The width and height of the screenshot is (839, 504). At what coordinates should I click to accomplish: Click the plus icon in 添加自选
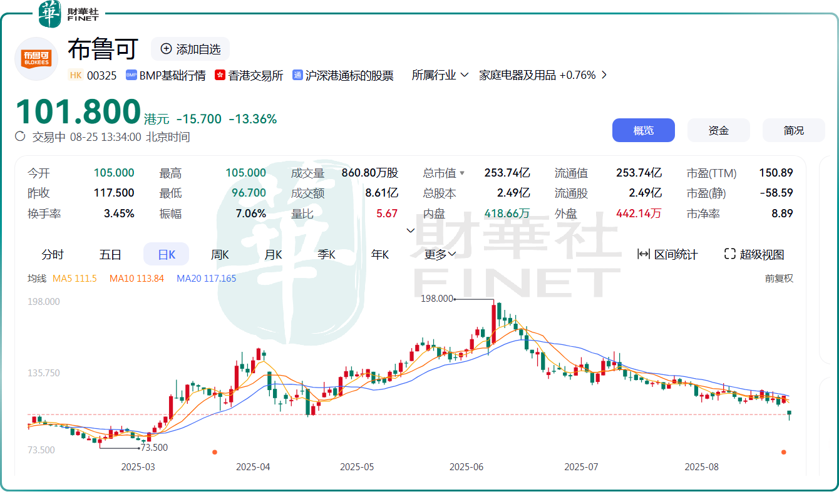tap(166, 49)
